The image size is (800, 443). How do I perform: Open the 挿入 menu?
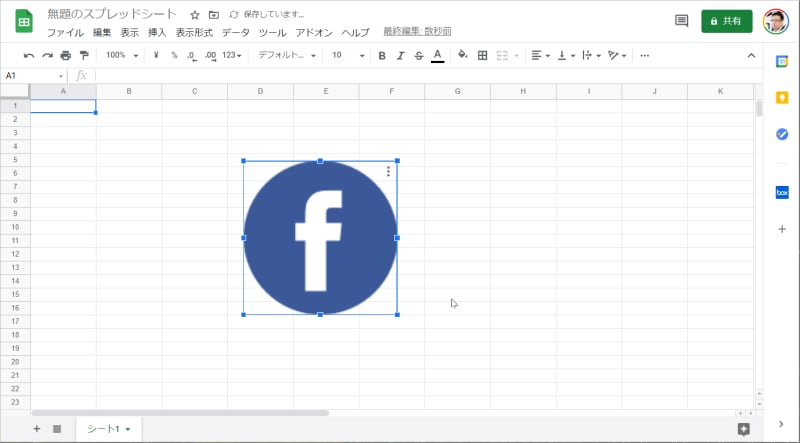click(x=157, y=33)
